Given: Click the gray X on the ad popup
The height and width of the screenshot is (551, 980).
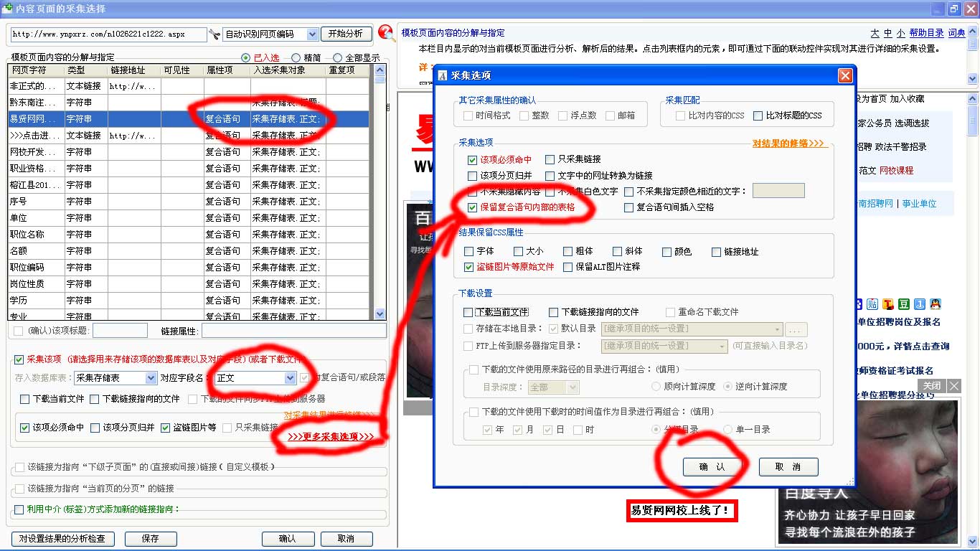Looking at the screenshot, I should (953, 386).
